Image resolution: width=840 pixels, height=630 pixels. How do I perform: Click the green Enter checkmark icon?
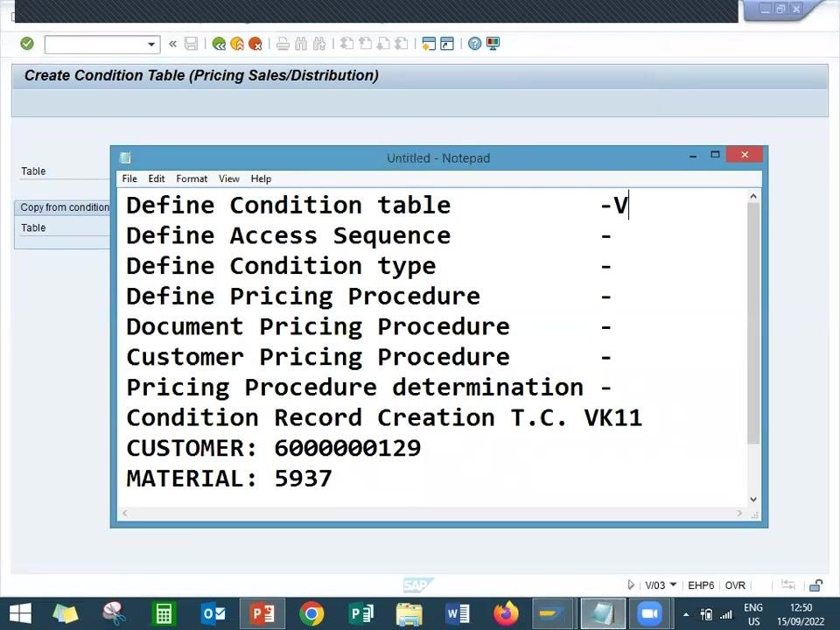(x=27, y=44)
